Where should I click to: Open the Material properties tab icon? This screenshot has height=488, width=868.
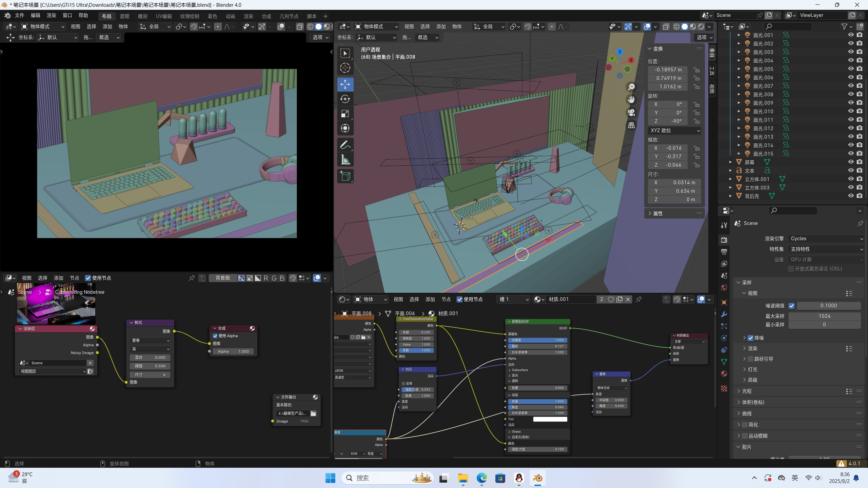tap(724, 374)
